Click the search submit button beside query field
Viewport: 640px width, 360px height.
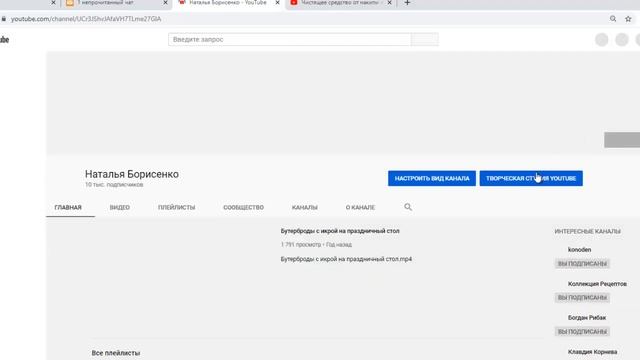425,40
